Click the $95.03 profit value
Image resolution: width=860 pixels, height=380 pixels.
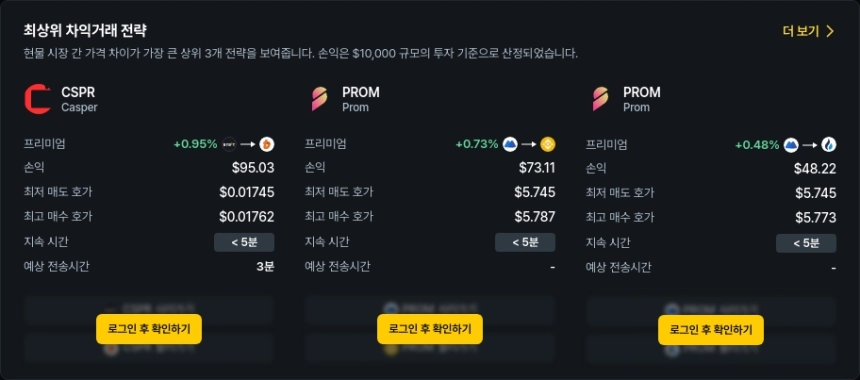253,168
